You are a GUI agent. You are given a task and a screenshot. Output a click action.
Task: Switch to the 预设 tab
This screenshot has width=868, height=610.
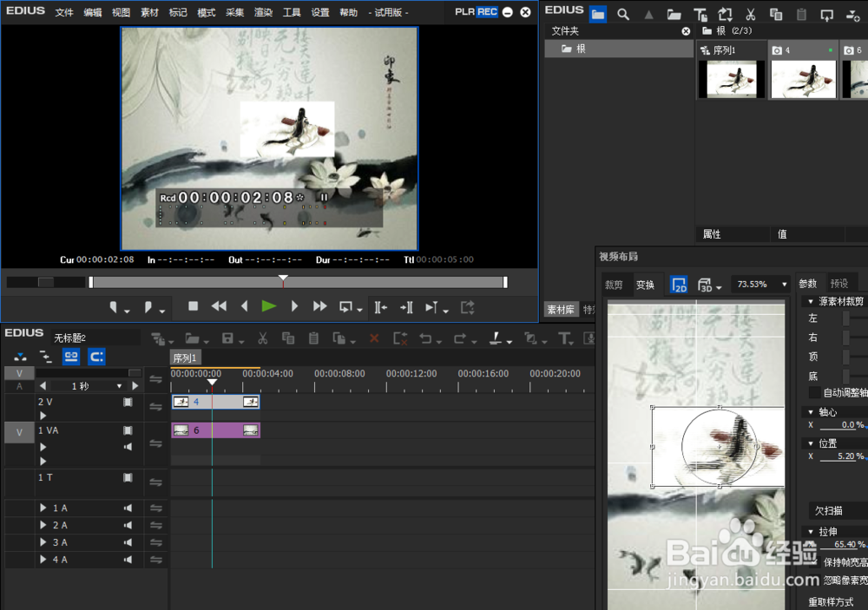click(x=839, y=284)
